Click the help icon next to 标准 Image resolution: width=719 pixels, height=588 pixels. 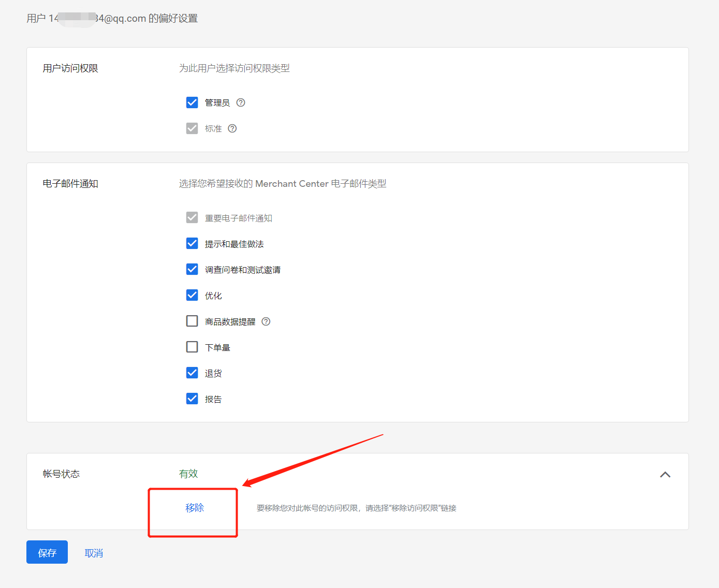click(232, 128)
